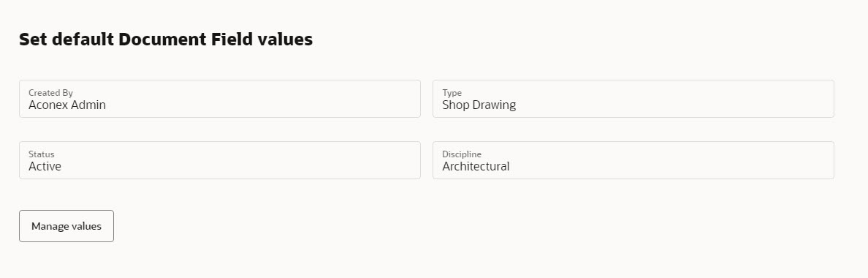Open the Discipline field showing Architectural
Viewport: 868px width, 278px height.
click(633, 160)
